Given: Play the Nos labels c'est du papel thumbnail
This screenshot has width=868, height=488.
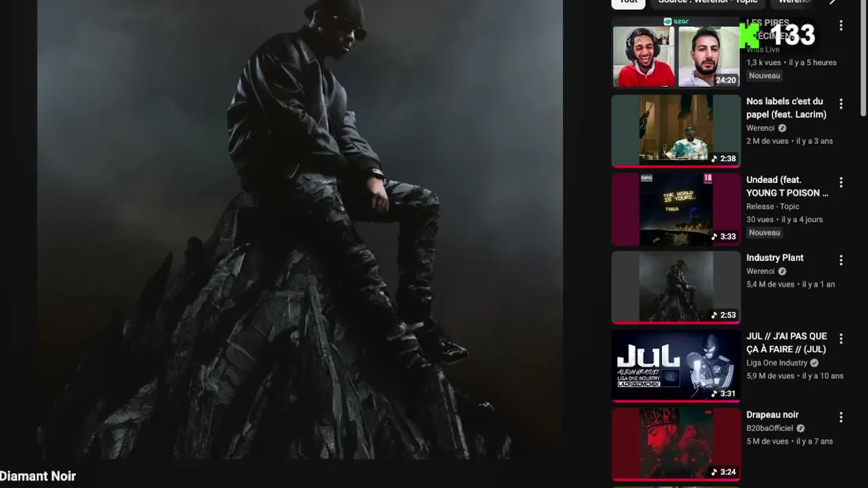Looking at the screenshot, I should [x=676, y=131].
